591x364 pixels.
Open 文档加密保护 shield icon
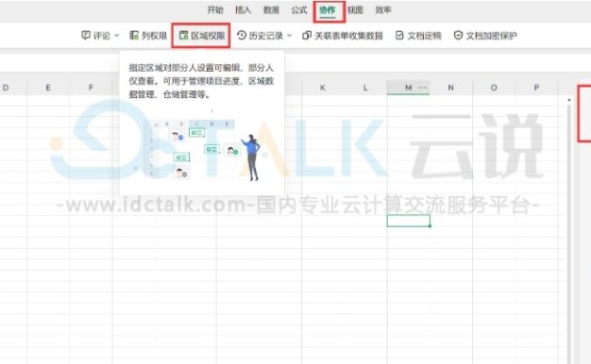pyautogui.click(x=458, y=36)
